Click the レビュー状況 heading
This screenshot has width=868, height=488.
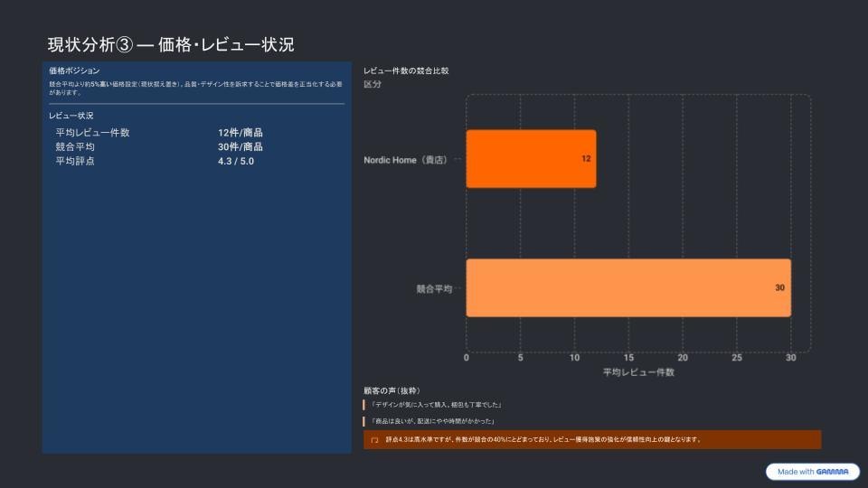[71, 116]
